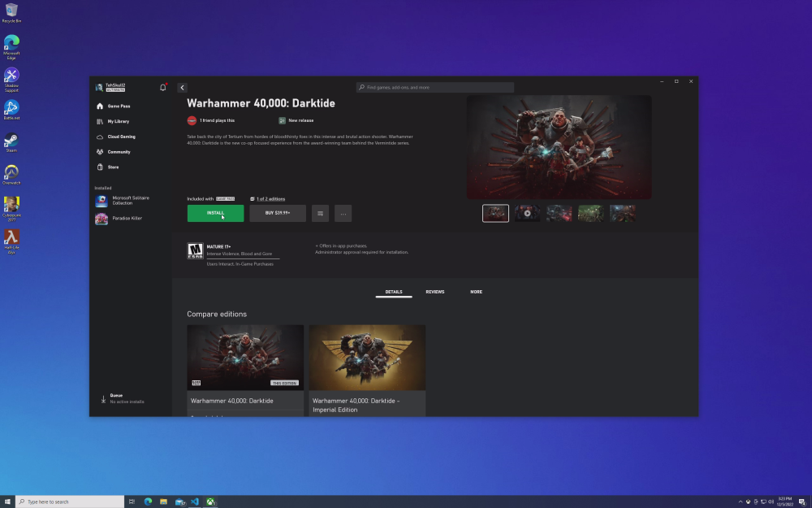Open My Library in sidebar
Image resolution: width=812 pixels, height=508 pixels.
(113, 121)
